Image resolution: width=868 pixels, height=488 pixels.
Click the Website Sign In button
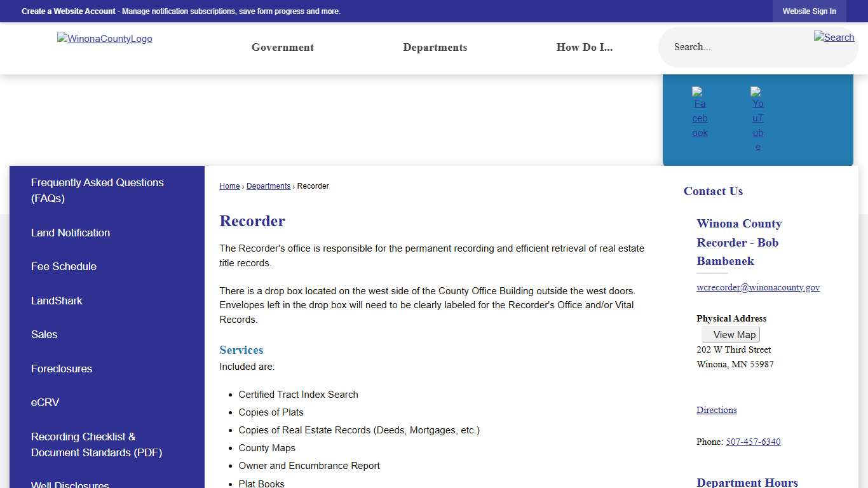809,11
